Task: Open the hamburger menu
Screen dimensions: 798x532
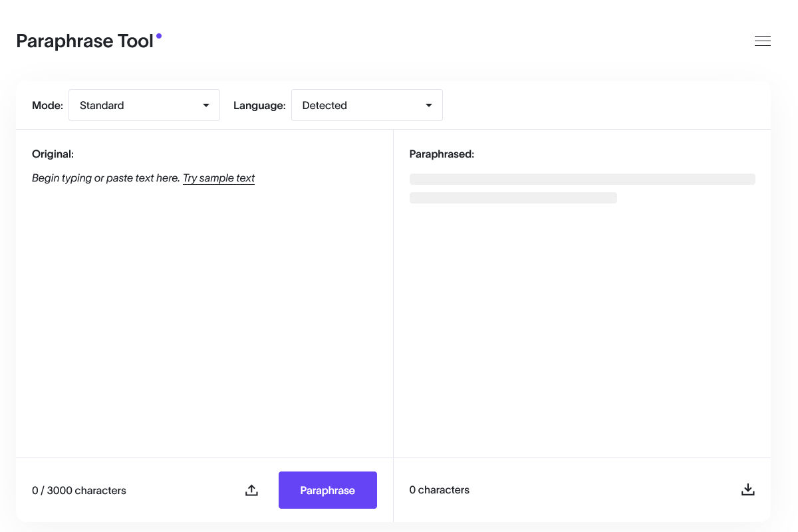Action: point(762,41)
